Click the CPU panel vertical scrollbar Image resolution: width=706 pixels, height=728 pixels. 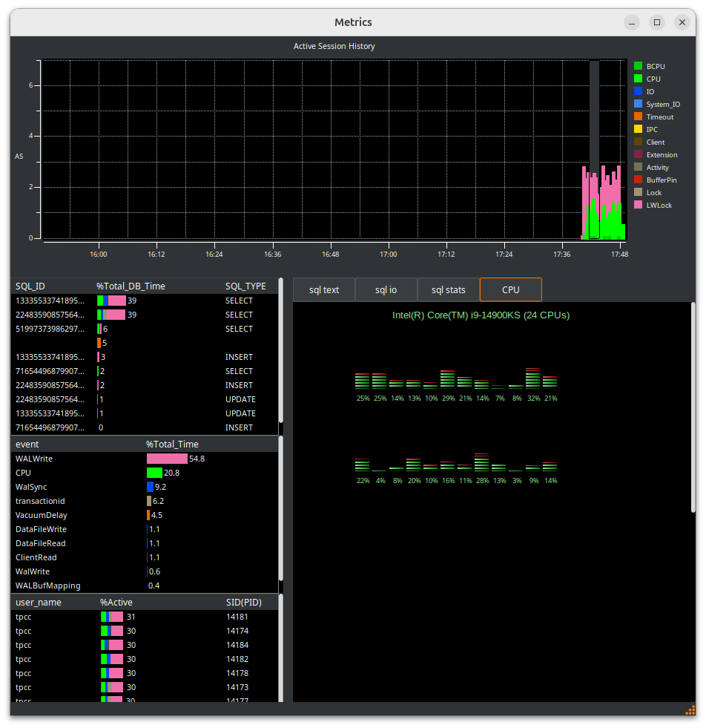[694, 407]
